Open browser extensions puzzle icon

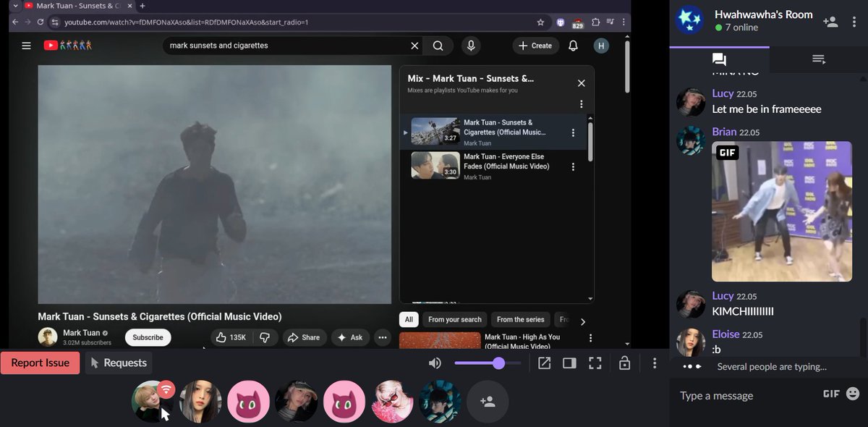pos(596,22)
